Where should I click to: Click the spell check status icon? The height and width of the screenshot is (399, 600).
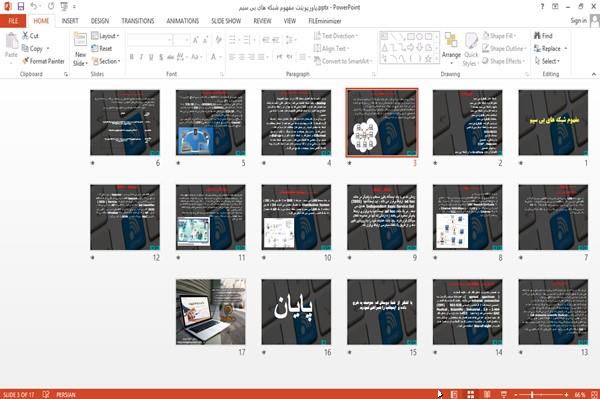click(46, 394)
